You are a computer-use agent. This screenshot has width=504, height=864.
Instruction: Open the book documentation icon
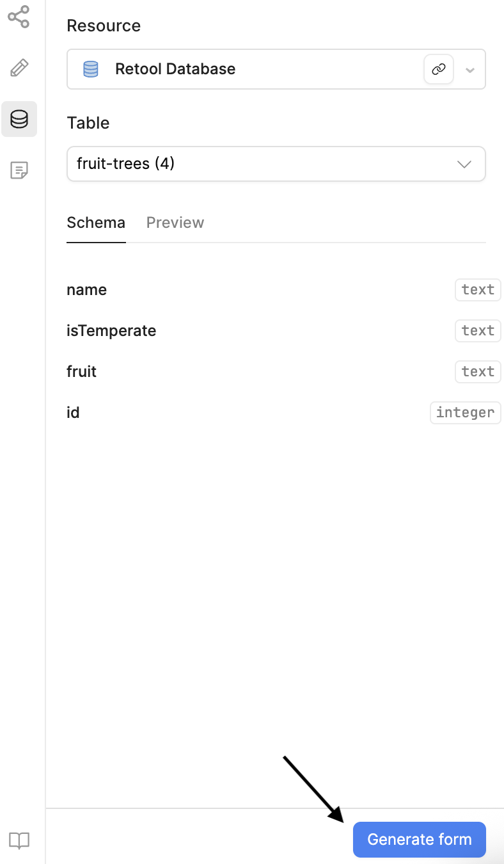pyautogui.click(x=19, y=840)
